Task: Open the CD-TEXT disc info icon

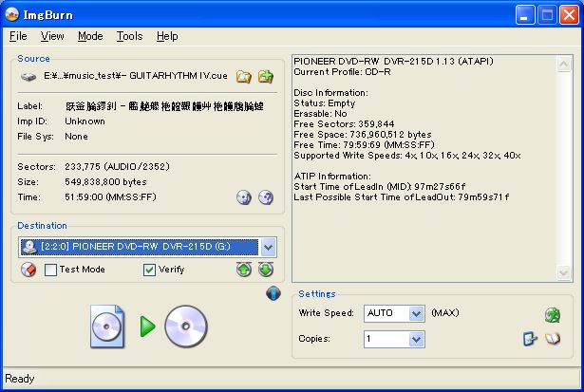Action: click(x=244, y=197)
